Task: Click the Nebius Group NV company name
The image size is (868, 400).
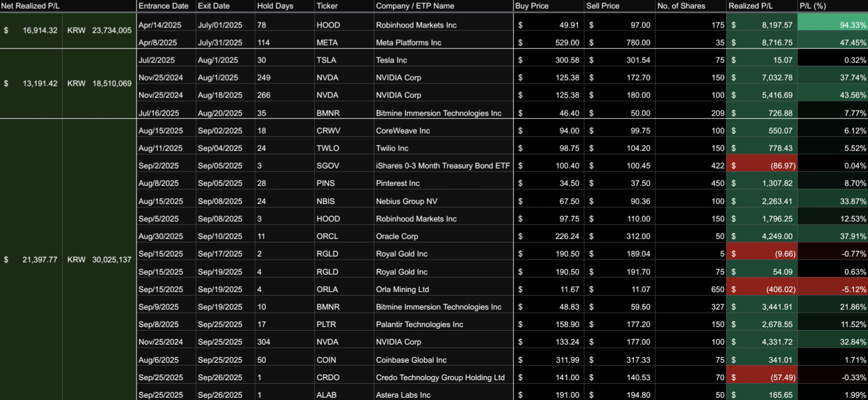Action: [x=407, y=201]
